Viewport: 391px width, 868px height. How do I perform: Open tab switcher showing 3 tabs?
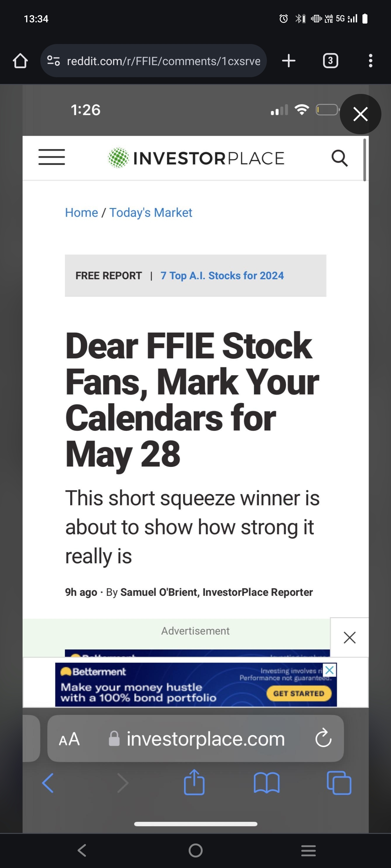pyautogui.click(x=330, y=61)
